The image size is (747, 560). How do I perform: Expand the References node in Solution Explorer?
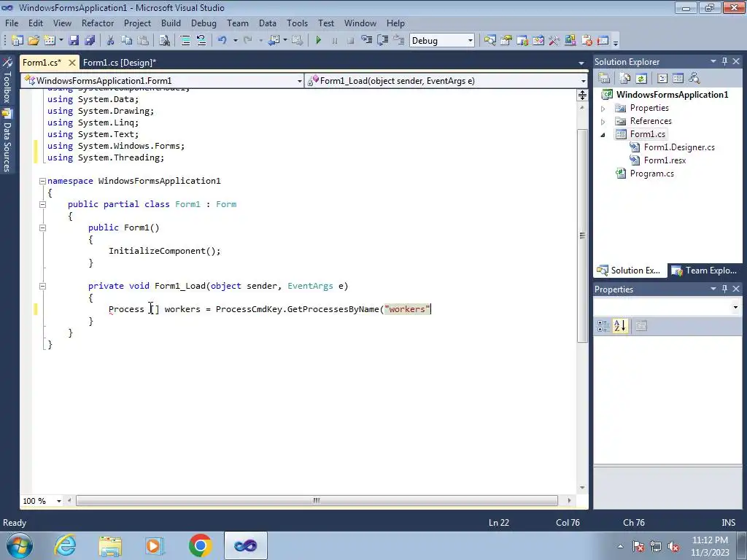coord(603,122)
